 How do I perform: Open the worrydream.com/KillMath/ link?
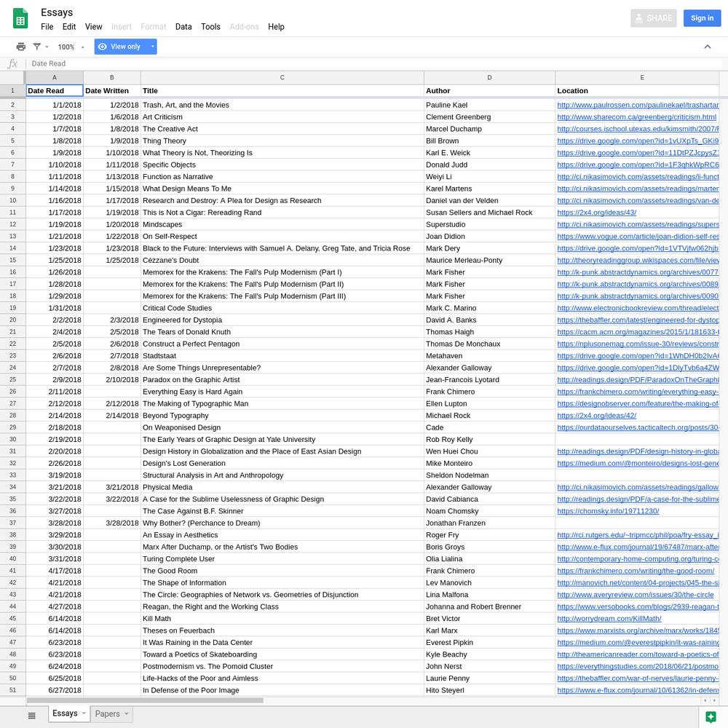tap(609, 618)
